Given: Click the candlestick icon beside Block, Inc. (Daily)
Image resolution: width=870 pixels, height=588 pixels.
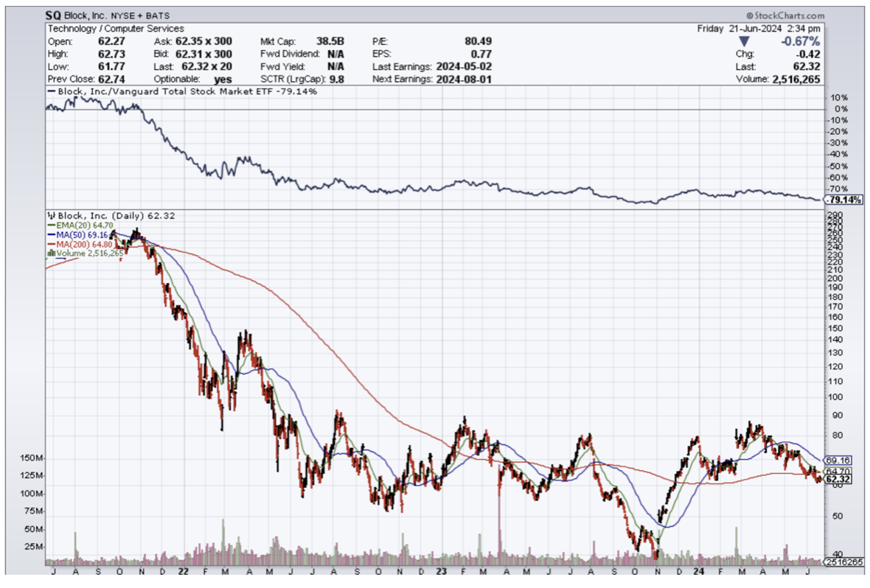Looking at the screenshot, I should [x=49, y=216].
